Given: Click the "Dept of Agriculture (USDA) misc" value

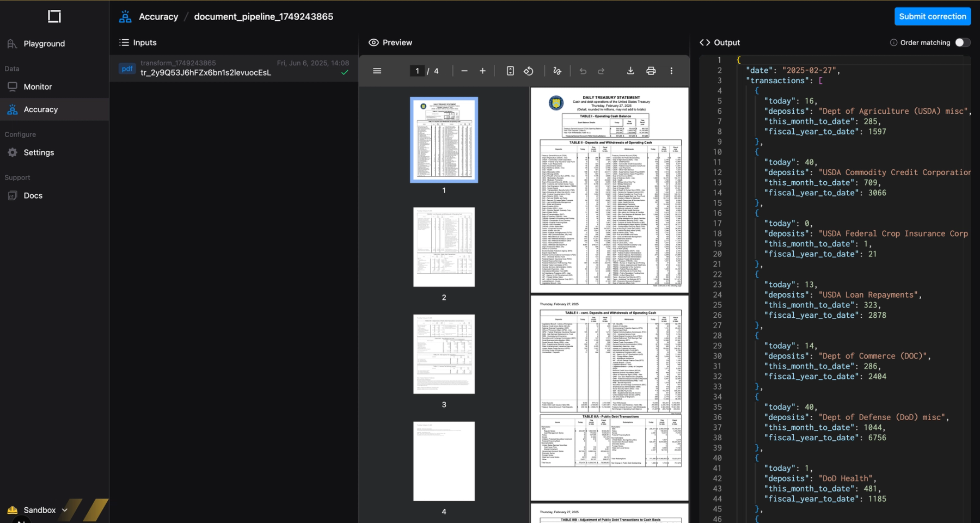Looking at the screenshot, I should pos(892,111).
